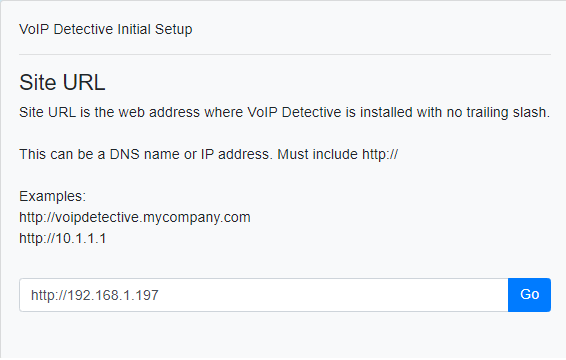
Task: Click the word 'URL' in the large heading
Action: (x=84, y=82)
